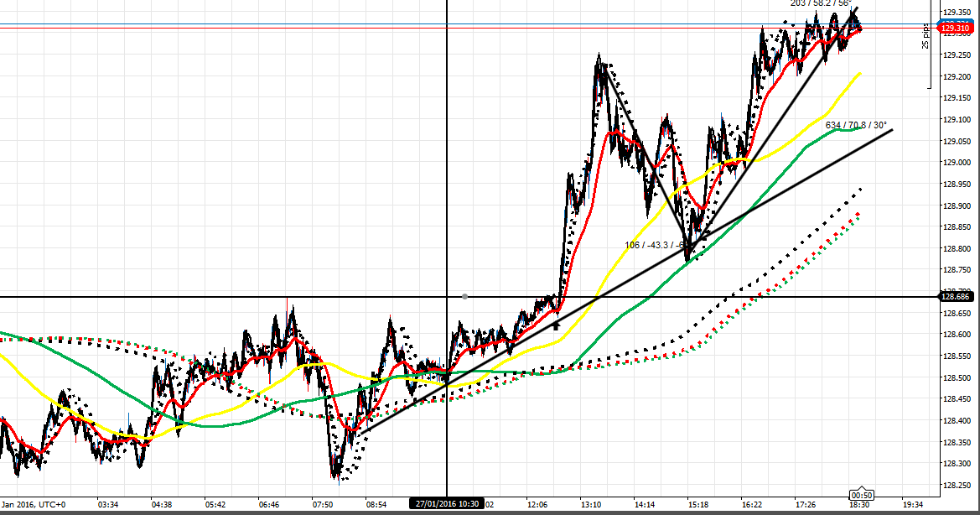Click the 19:34 time axis label
The image size is (980, 515).
click(x=913, y=505)
